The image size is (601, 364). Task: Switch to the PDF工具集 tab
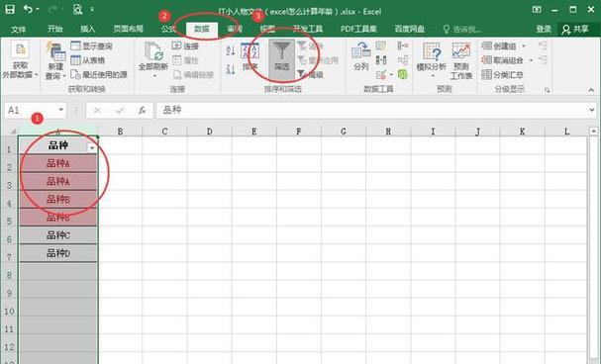(x=358, y=29)
